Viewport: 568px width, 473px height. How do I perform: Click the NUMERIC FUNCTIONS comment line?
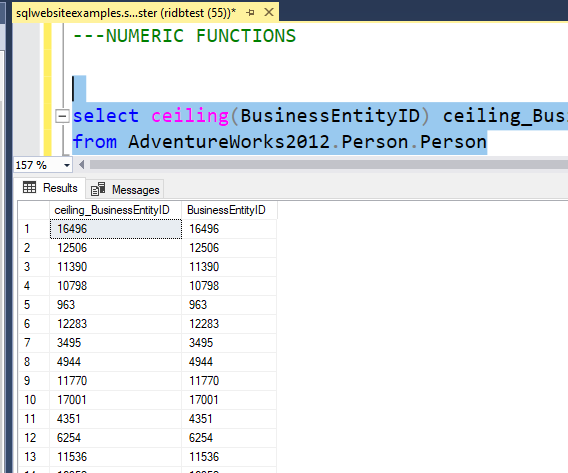coord(184,36)
